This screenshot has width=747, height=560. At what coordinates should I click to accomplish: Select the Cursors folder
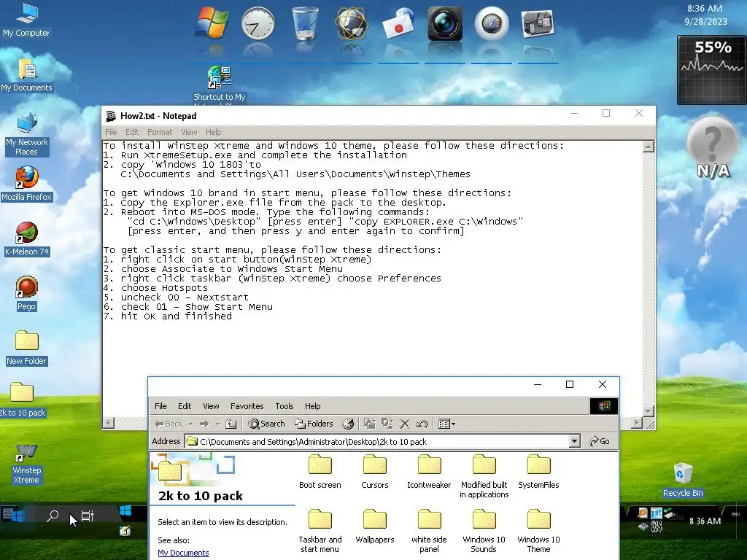(x=375, y=472)
